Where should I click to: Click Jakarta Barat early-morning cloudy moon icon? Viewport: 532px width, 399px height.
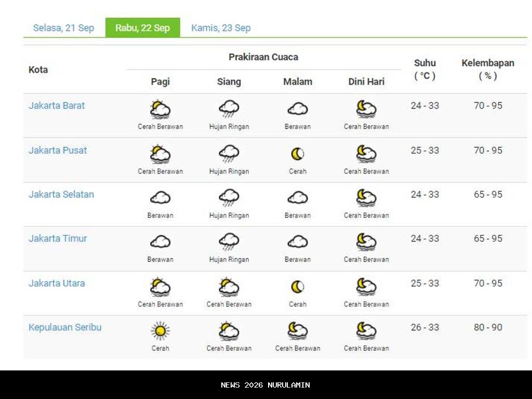tap(366, 109)
